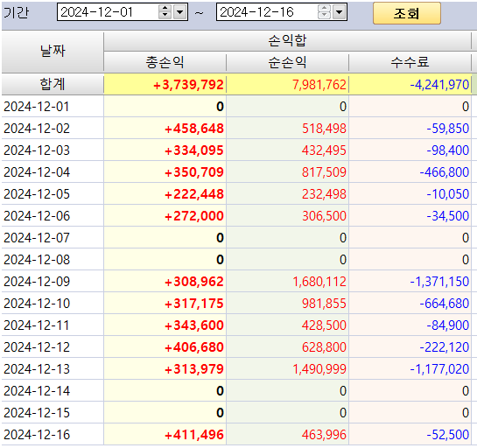Click 총손익 value +458,648
Image resolution: width=477 pixels, height=448 pixels.
194,129
